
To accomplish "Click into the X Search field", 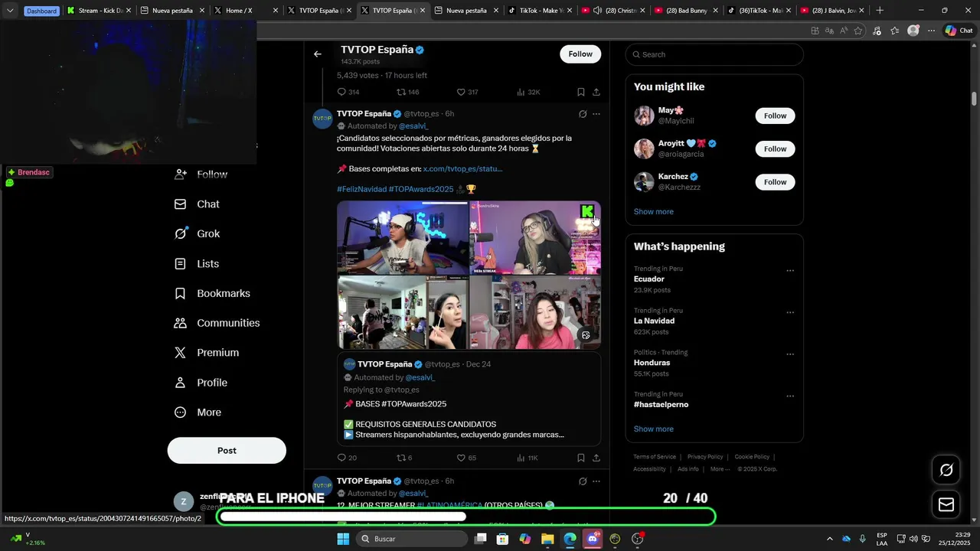I will (714, 54).
